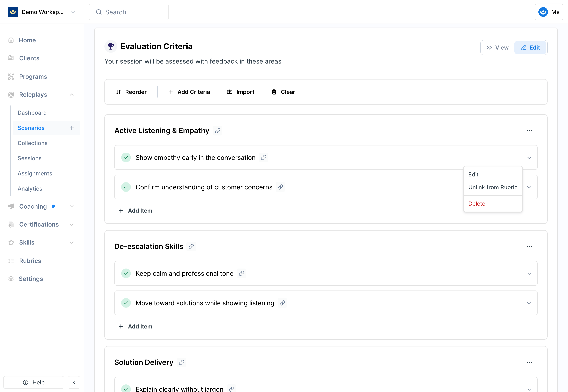Expand Keep calm and professional tone

click(x=529, y=274)
